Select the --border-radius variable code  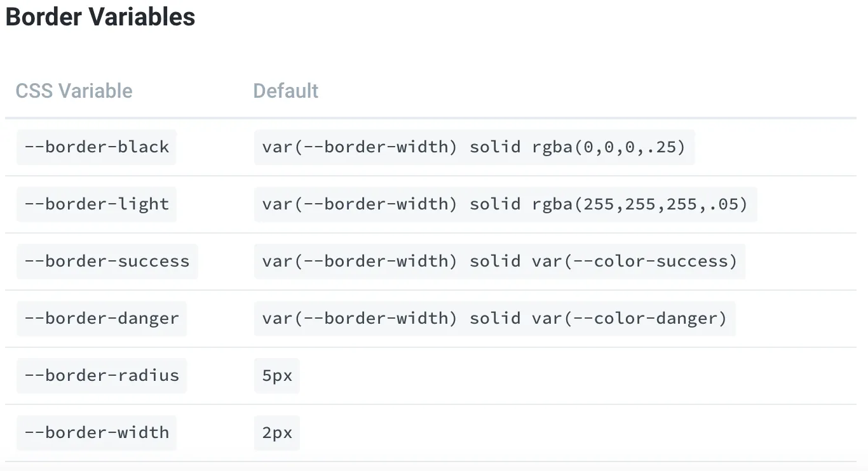tap(102, 376)
